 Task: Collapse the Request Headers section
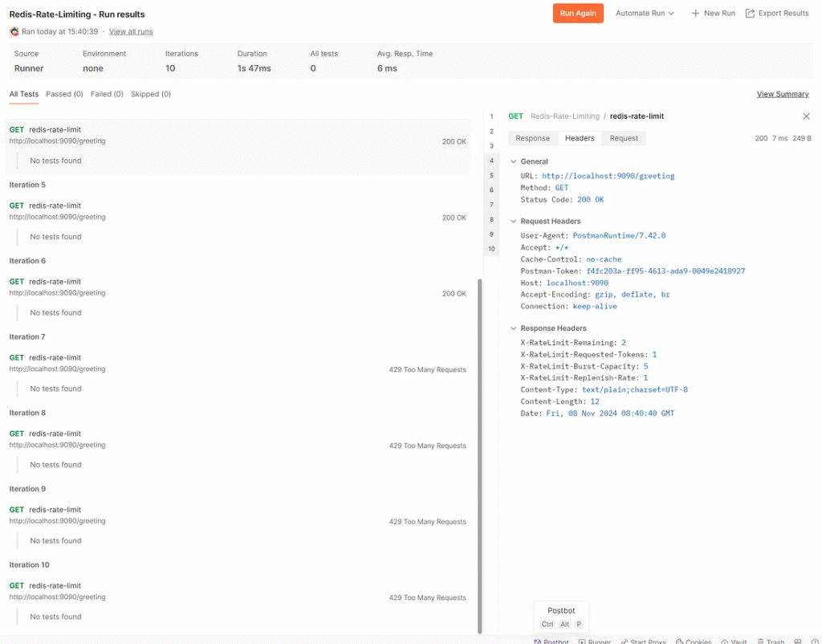(x=513, y=222)
